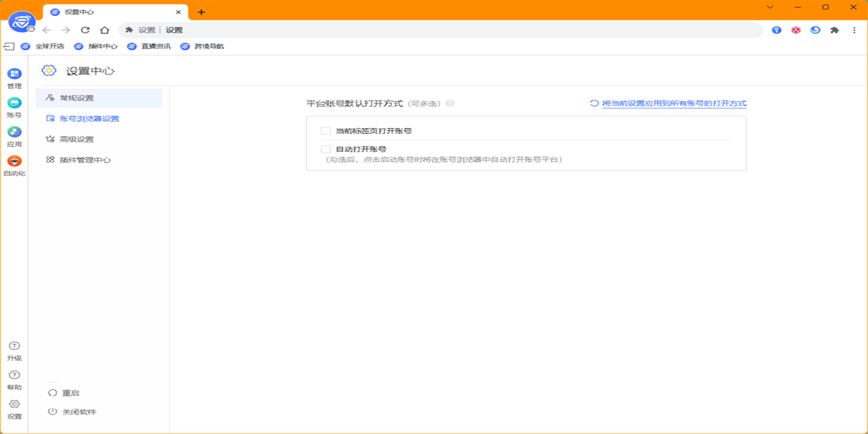The height and width of the screenshot is (434, 868).
Task: Open the 自动化 (Automation) sidebar icon
Action: 14,161
